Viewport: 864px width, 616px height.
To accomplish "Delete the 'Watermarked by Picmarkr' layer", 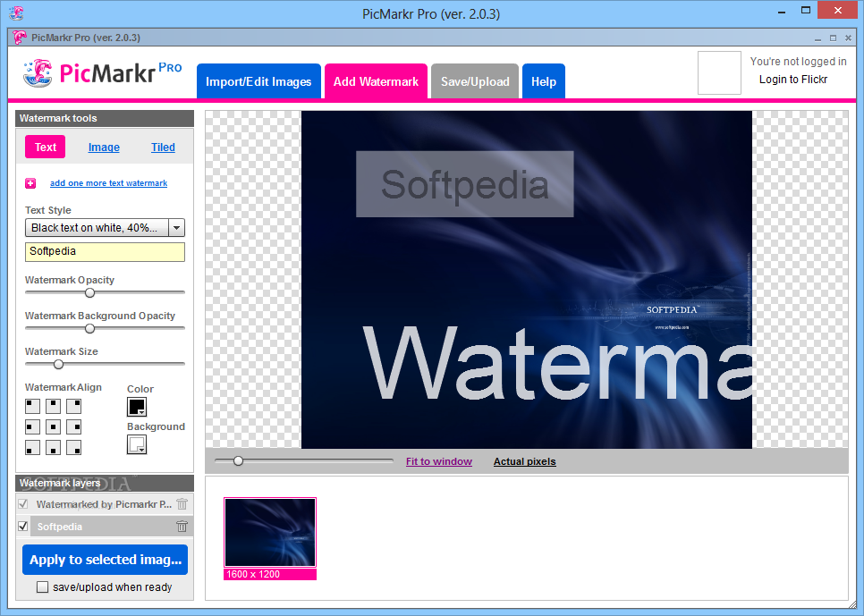I will pos(182,503).
